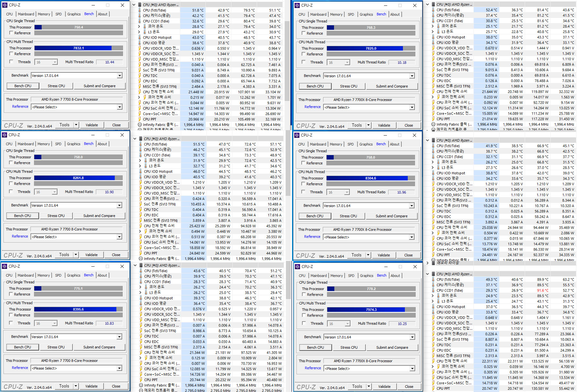
Task: Click Validate in 8304.6 score window
Action: pyautogui.click(x=384, y=255)
